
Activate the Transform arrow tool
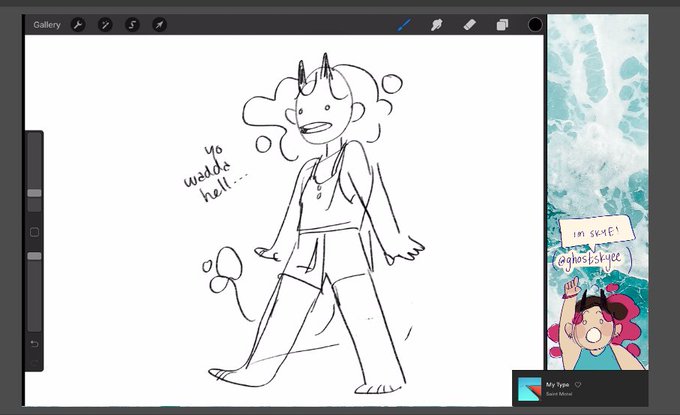point(159,25)
